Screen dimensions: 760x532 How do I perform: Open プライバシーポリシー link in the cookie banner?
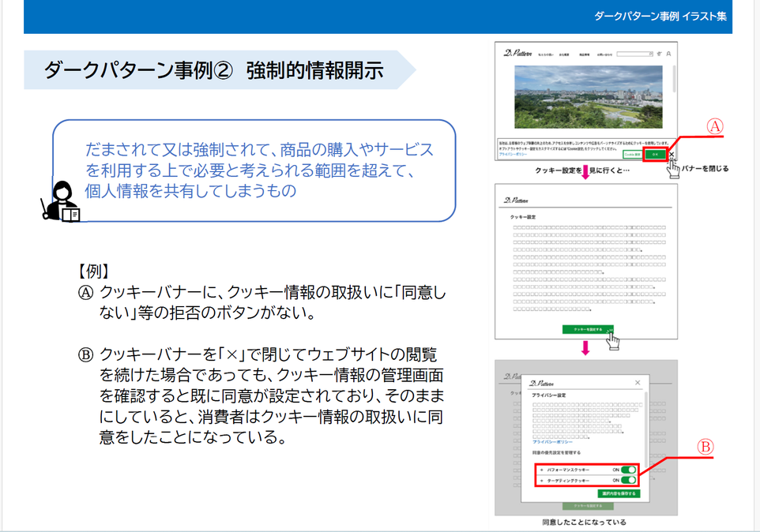coord(513,155)
